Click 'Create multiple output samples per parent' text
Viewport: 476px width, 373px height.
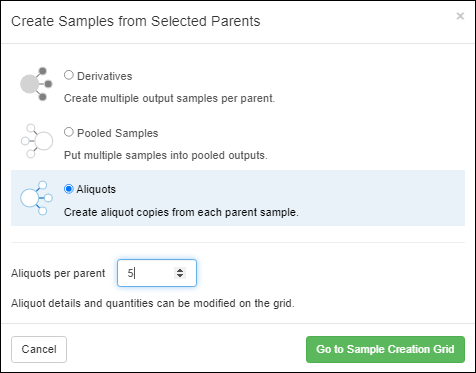click(x=169, y=98)
